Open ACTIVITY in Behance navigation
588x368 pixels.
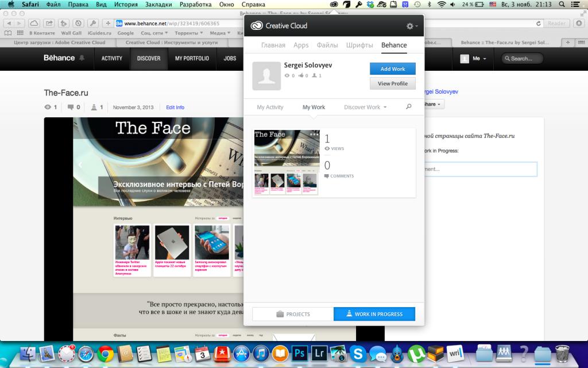[x=112, y=58]
